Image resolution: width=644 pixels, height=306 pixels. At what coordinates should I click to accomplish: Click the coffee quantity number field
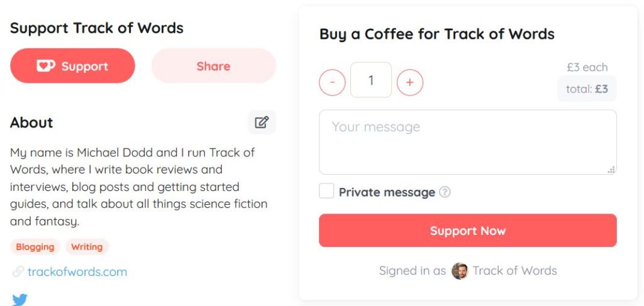click(371, 80)
